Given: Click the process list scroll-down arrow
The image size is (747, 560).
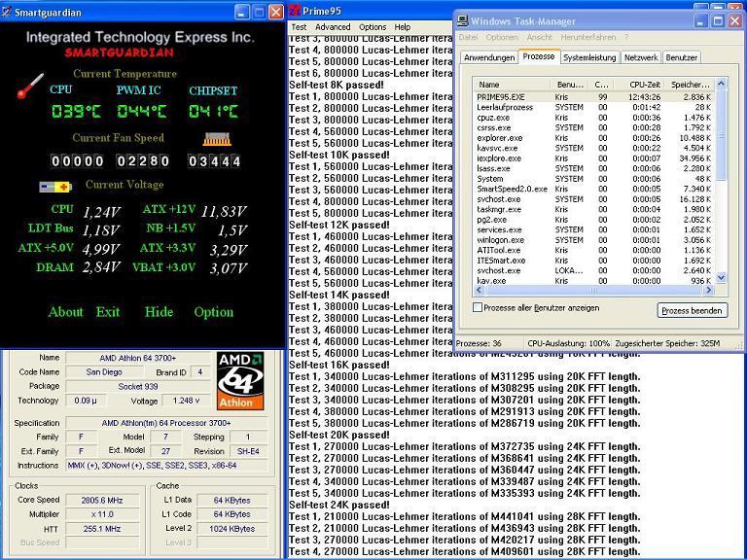Looking at the screenshot, I should coord(721,277).
